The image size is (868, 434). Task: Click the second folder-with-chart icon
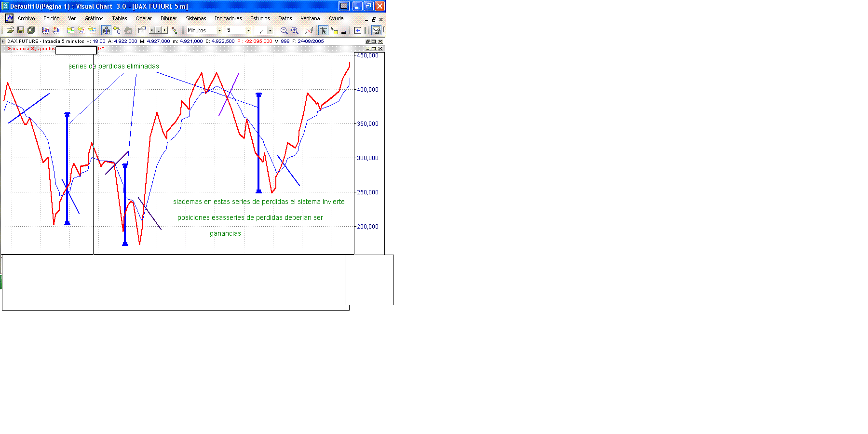(x=81, y=30)
